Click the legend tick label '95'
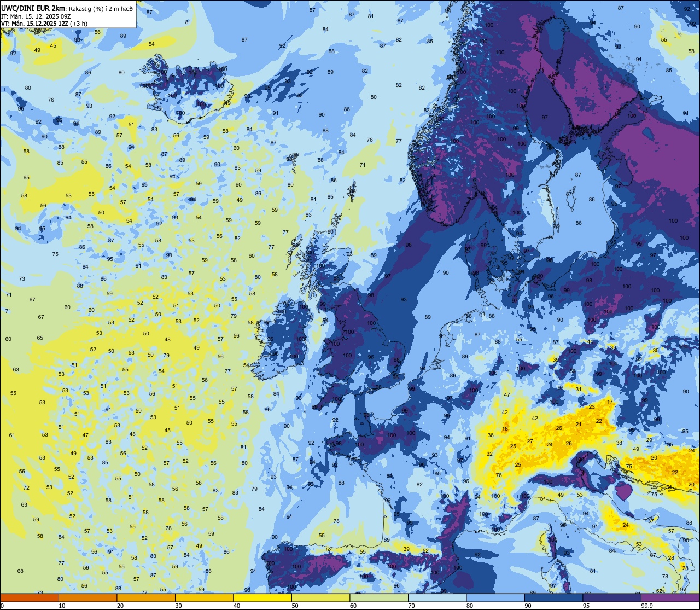 (x=586, y=606)
